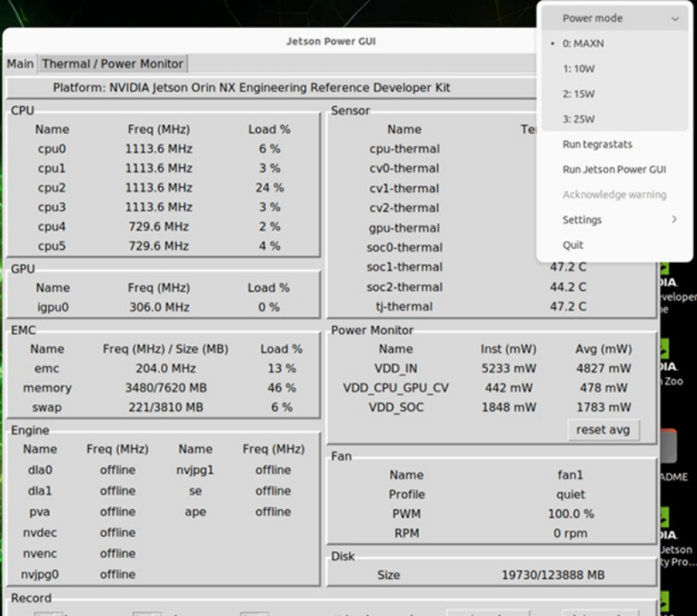Screen dimensions: 697x616
Task: Click the nvjpg0 engine name
Action: pos(39,574)
